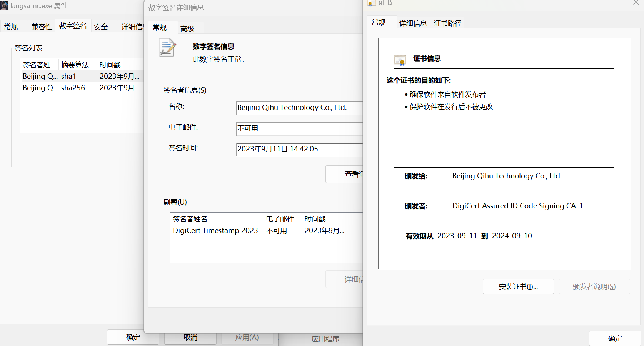This screenshot has height=346, width=644.
Task: Click the 电子邮件 field showing 不可用
Action: click(x=299, y=129)
